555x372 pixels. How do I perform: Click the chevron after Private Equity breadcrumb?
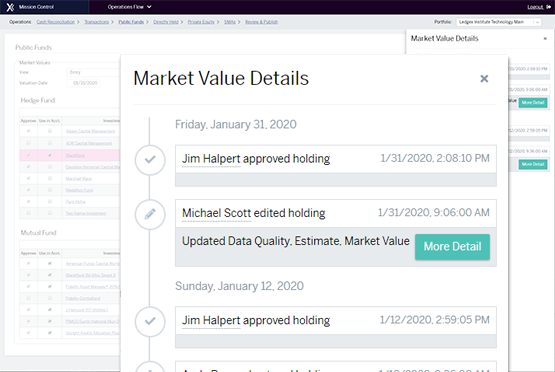[218, 22]
